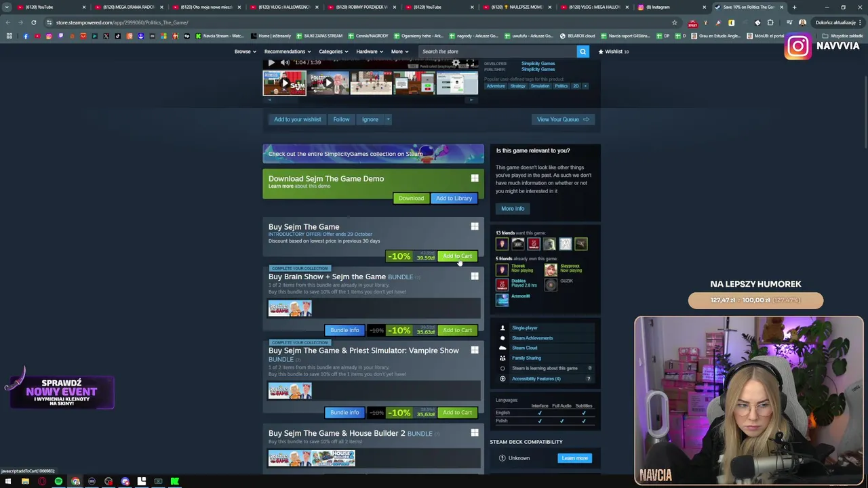
Task: Mute the trailer volume icon
Action: coord(285,62)
